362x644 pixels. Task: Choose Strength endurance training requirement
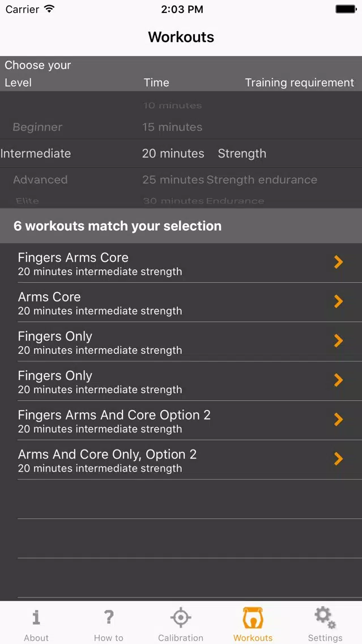(262, 180)
